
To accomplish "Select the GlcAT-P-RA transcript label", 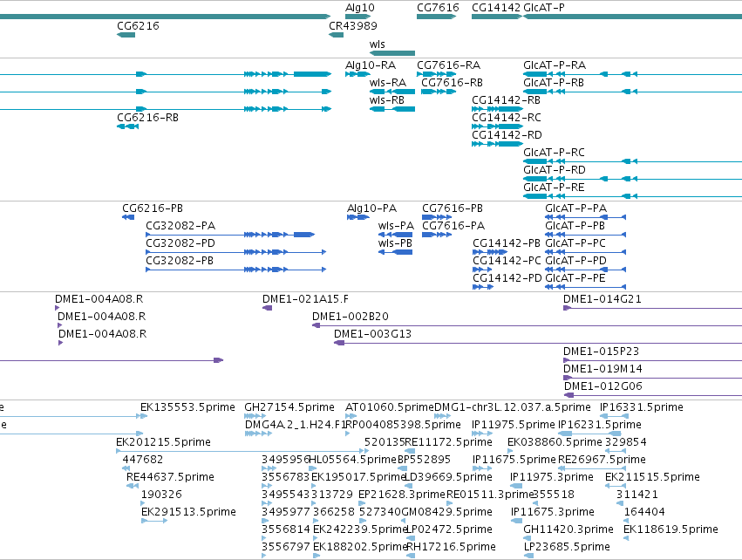I will pyautogui.click(x=555, y=65).
